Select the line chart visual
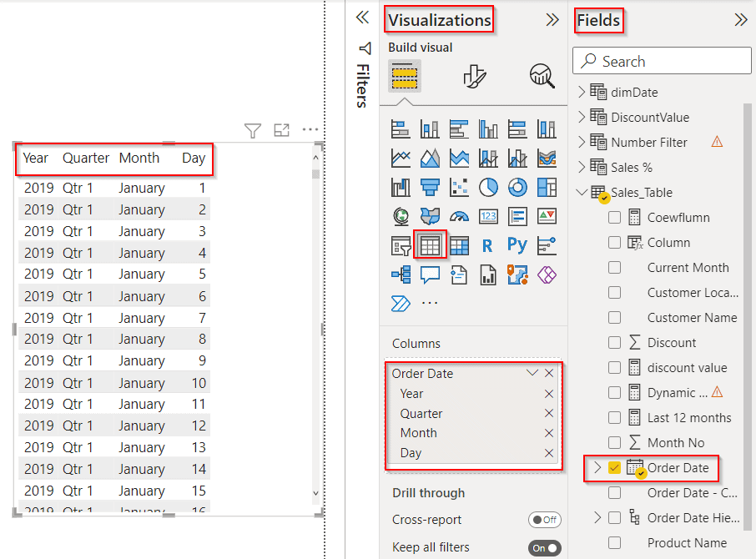Image resolution: width=756 pixels, height=559 pixels. [x=401, y=158]
